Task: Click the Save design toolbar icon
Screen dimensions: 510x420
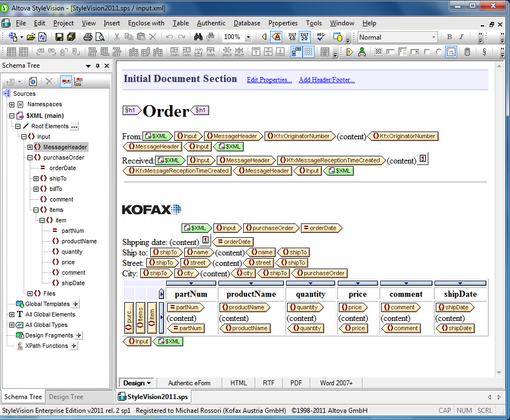Action: 59,37
